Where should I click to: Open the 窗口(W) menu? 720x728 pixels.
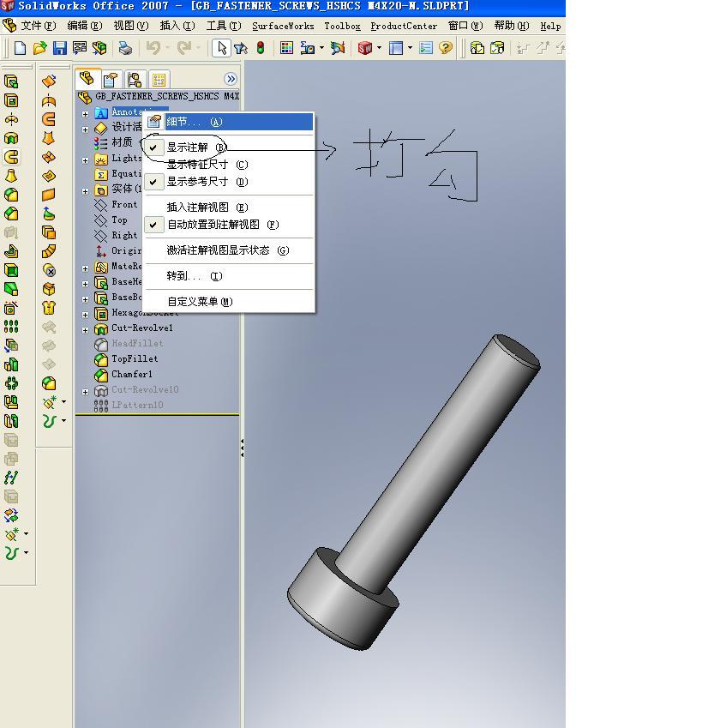pos(465,26)
